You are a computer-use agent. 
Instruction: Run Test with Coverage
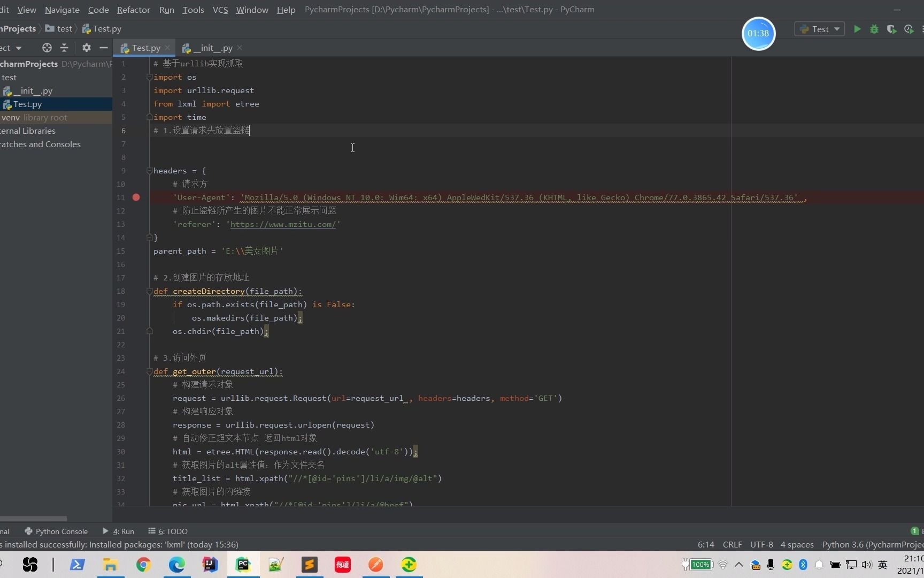click(892, 29)
